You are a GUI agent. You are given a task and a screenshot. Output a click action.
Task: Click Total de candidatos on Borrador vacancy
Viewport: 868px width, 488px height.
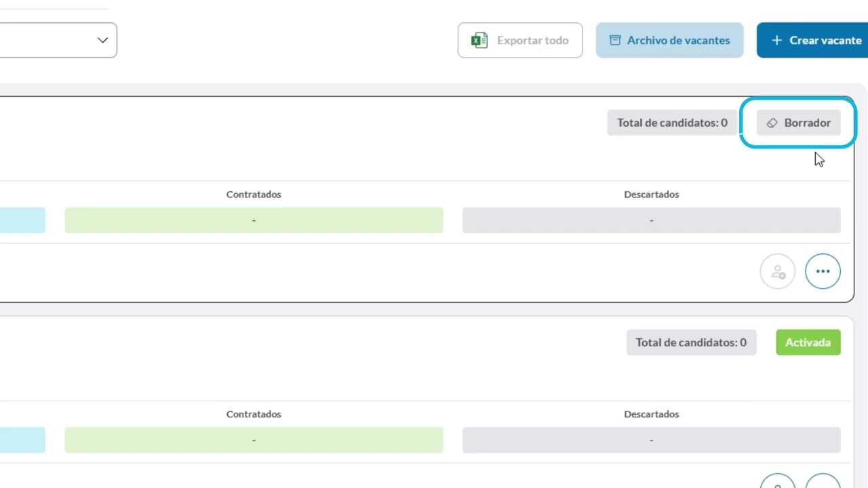click(x=672, y=123)
